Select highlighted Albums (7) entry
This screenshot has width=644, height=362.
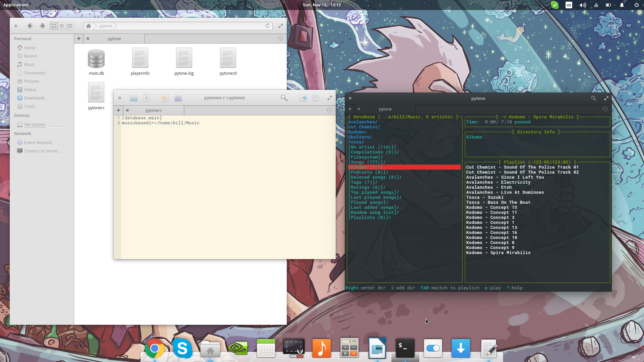click(404, 167)
